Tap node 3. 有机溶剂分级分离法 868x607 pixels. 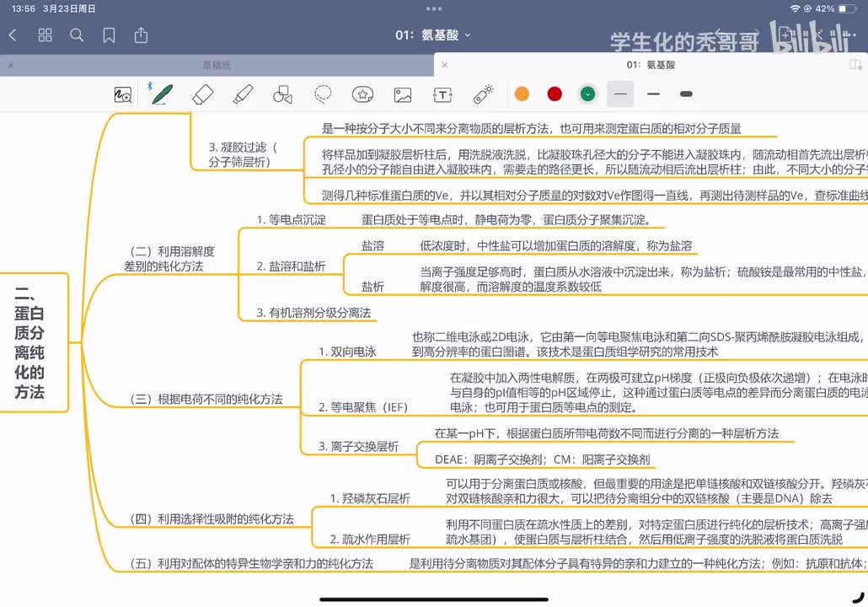313,313
